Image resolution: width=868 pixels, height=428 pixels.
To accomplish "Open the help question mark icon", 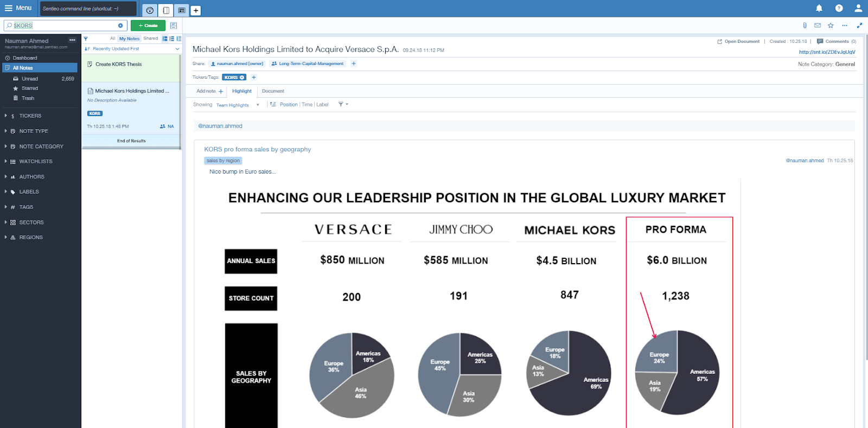I will pos(839,8).
